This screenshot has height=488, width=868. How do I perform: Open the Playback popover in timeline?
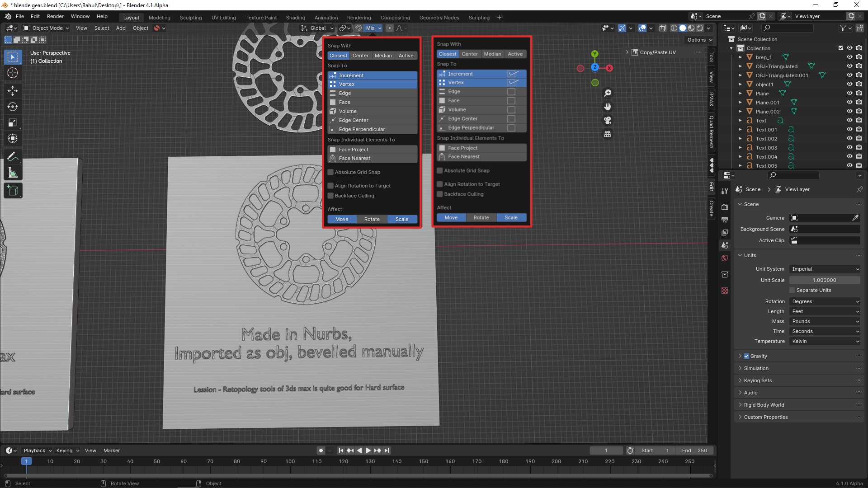click(38, 450)
